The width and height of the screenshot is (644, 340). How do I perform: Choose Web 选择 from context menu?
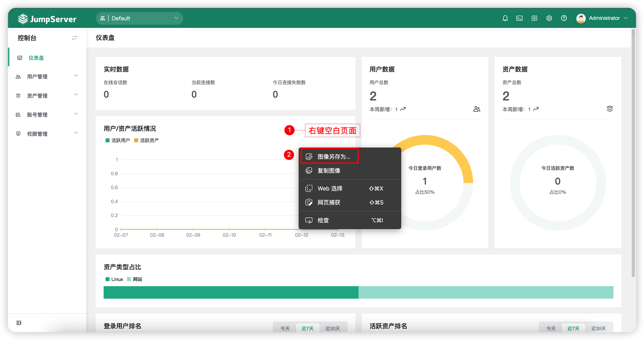point(350,188)
